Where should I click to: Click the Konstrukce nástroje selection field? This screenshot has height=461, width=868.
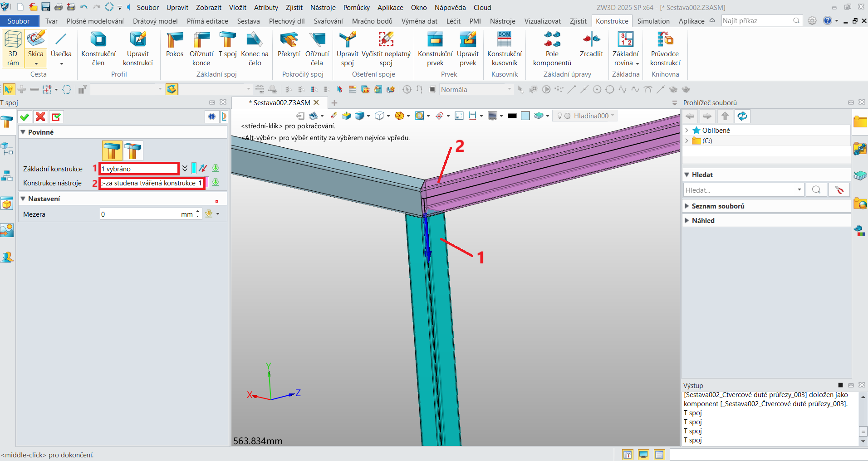(152, 183)
